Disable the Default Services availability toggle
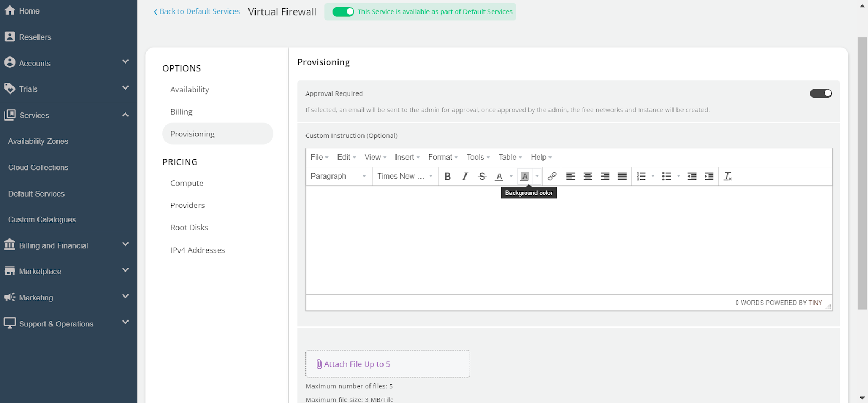The image size is (868, 403). pos(343,12)
